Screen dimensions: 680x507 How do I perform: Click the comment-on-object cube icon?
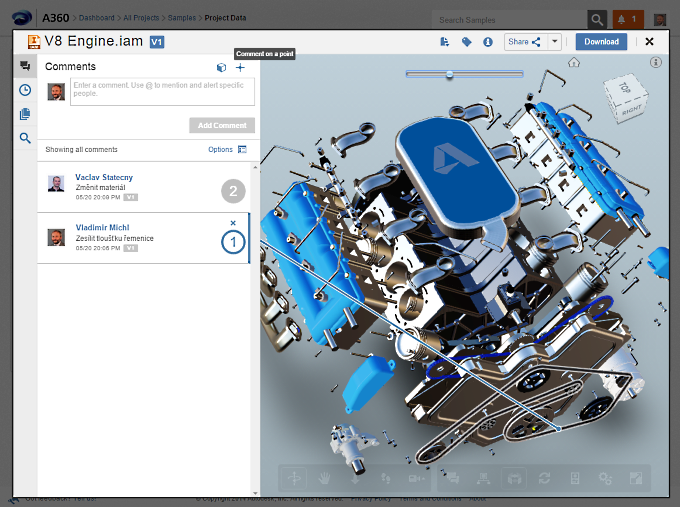tap(221, 67)
